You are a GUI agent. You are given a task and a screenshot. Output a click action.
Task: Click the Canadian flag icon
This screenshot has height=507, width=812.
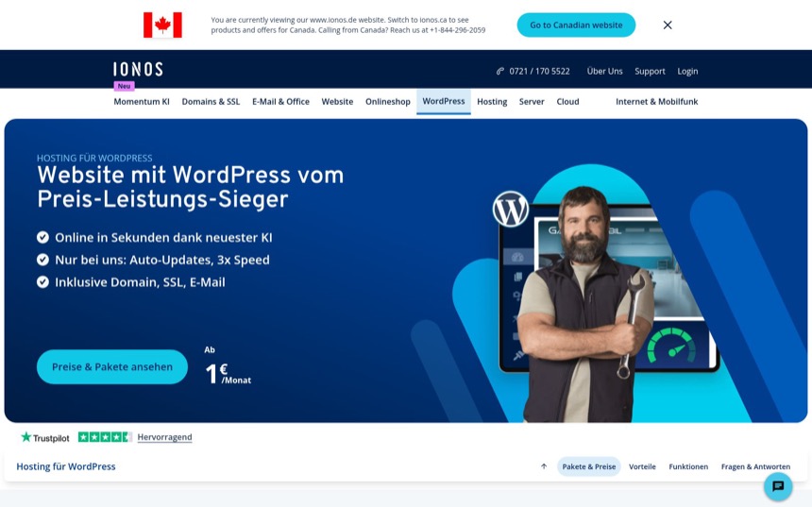162,25
